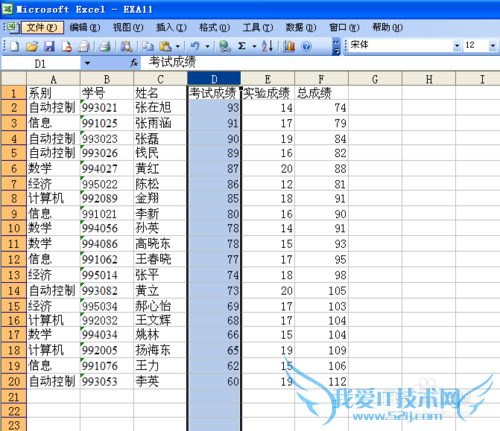Click the fx Insert Function icon
This screenshot has width=500, height=431.
click(x=134, y=62)
